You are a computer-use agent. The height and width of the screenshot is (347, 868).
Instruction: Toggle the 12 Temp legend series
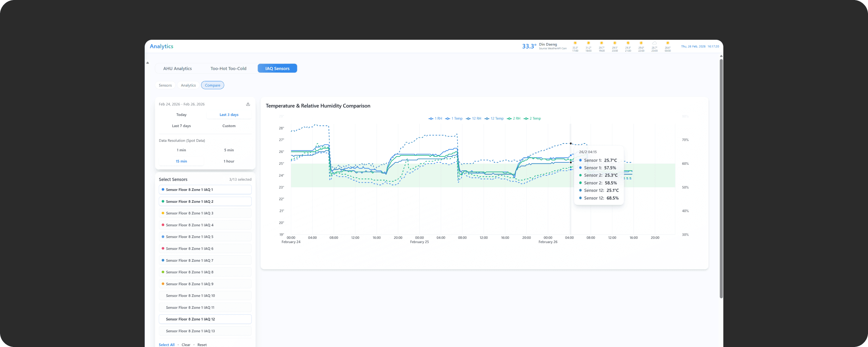pyautogui.click(x=494, y=119)
